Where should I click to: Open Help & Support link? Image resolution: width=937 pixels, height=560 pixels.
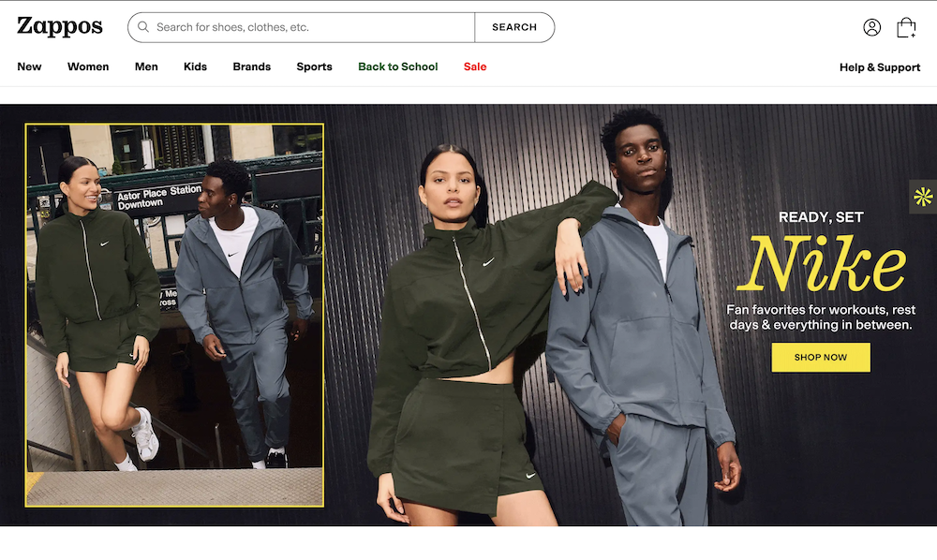[880, 67]
